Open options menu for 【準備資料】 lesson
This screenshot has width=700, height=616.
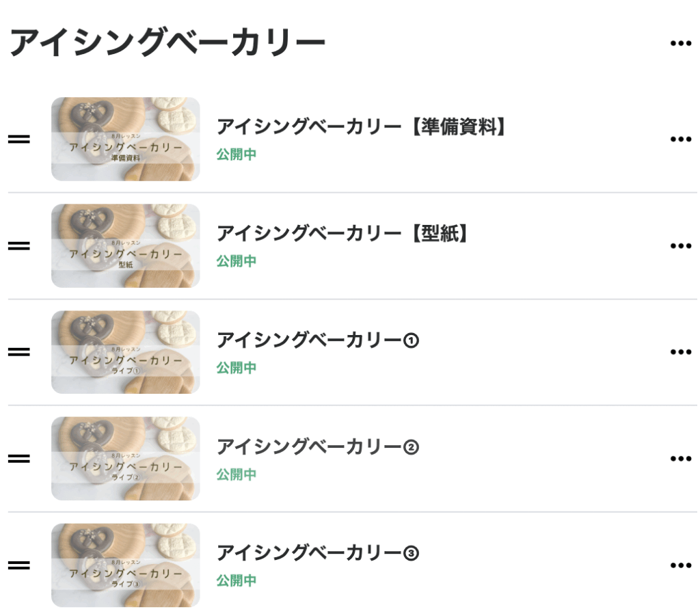coord(680,139)
